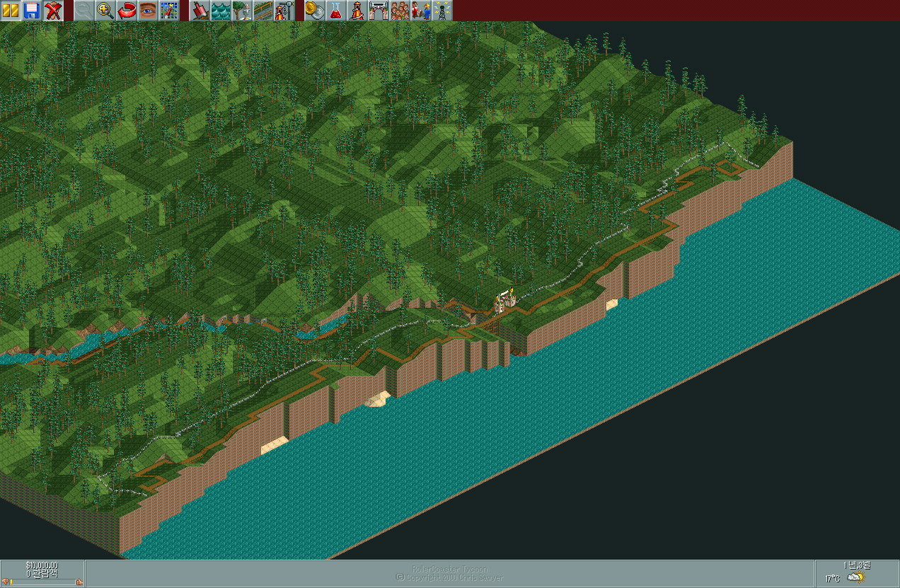This screenshot has width=900, height=588.
Task: Rotate the view with the red arrow
Action: pos(127,10)
